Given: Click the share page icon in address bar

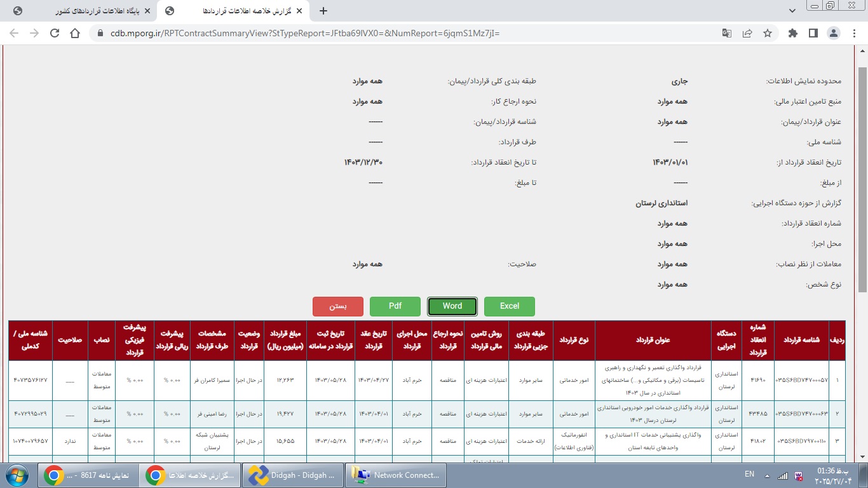Looking at the screenshot, I should [x=747, y=33].
